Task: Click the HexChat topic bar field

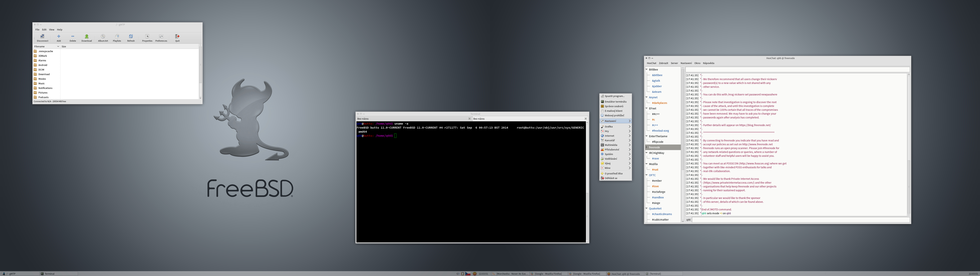Action: [x=797, y=69]
